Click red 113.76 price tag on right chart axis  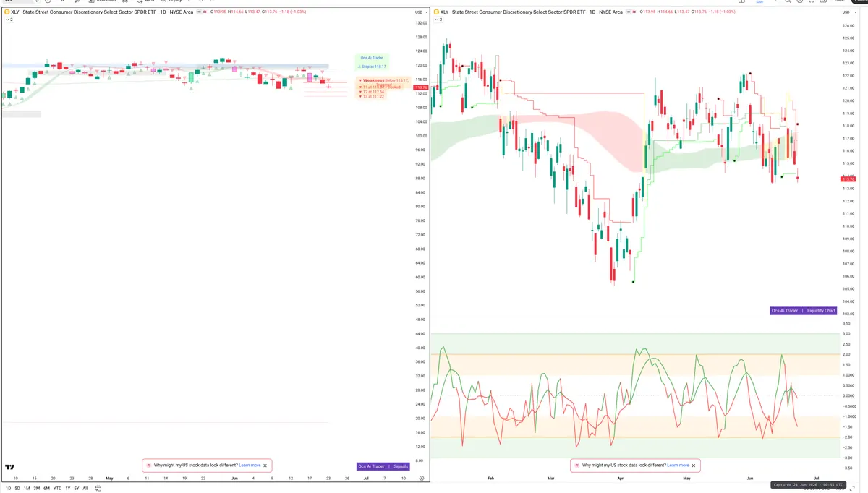coord(849,180)
